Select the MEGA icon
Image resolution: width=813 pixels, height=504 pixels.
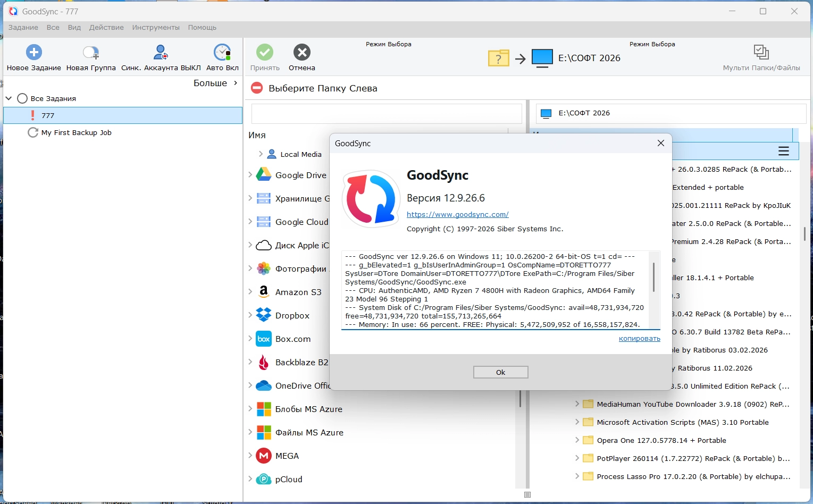click(264, 456)
